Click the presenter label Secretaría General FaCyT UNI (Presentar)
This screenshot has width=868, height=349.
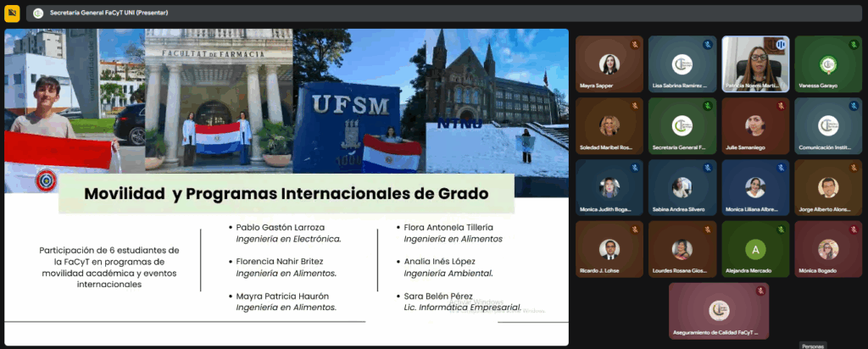[x=107, y=14]
